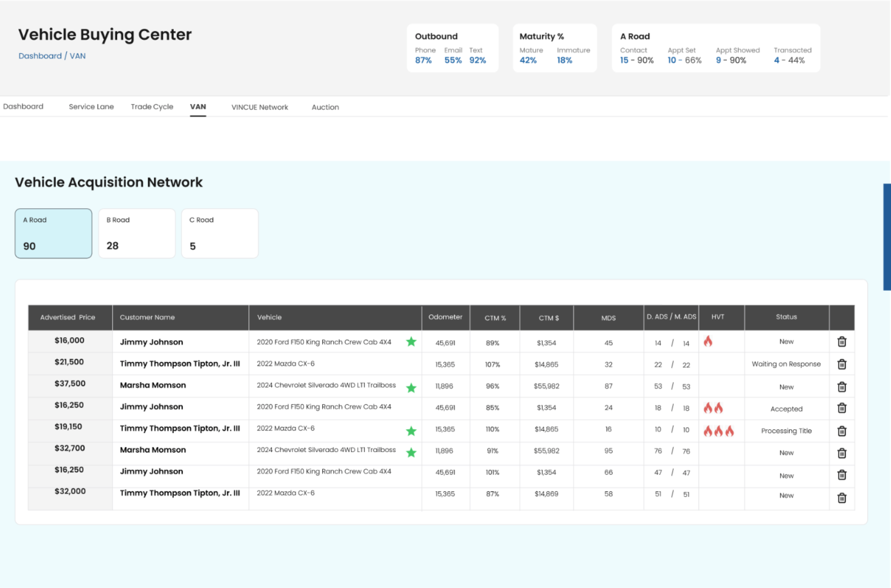Click the single flame HVT icon

[708, 341]
